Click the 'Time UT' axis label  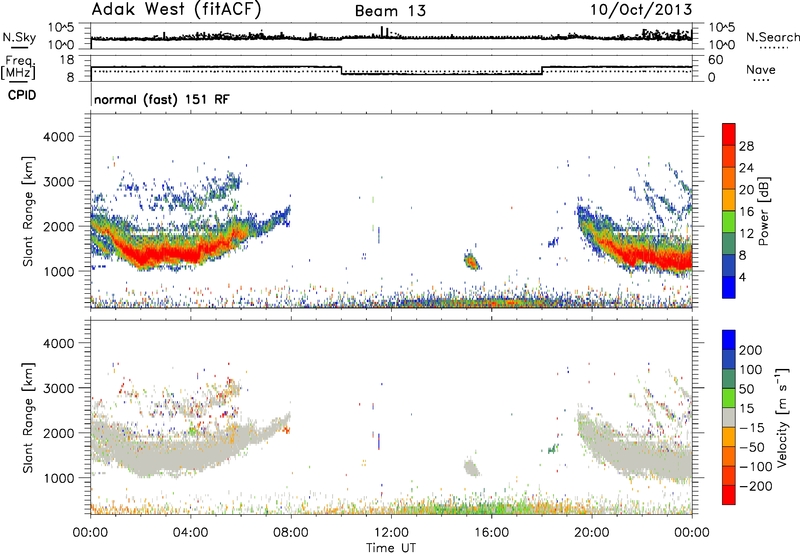(x=391, y=548)
